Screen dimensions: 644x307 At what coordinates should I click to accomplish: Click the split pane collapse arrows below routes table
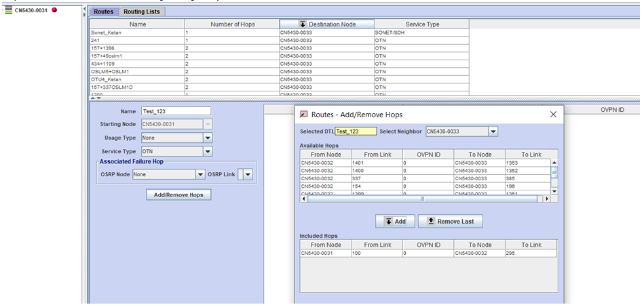click(95, 98)
